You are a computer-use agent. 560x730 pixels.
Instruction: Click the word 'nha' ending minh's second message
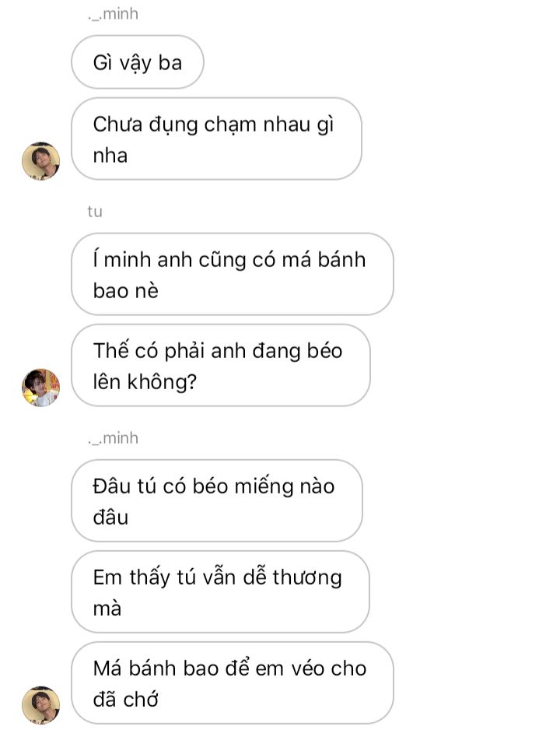click(x=110, y=156)
